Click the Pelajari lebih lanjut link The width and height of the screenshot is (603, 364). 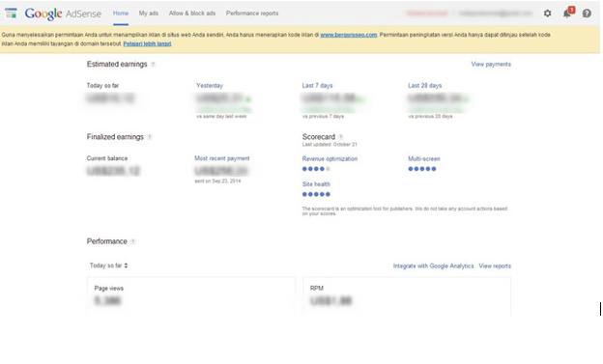pyautogui.click(x=147, y=43)
